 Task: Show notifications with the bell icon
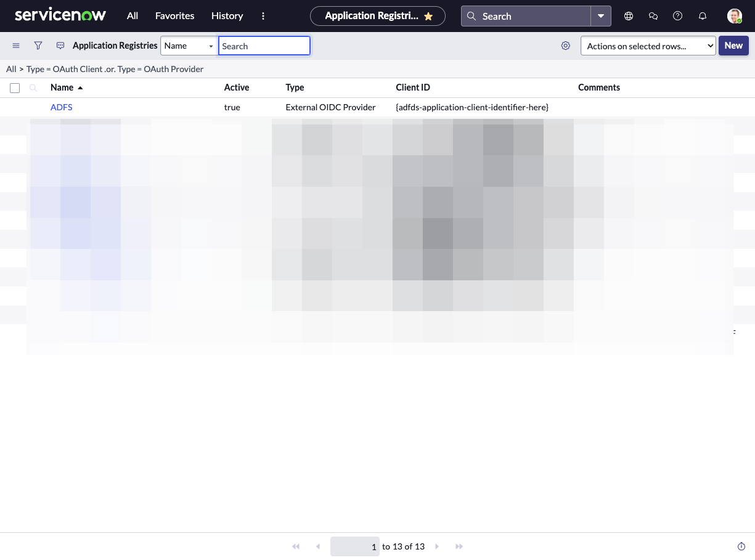[703, 16]
